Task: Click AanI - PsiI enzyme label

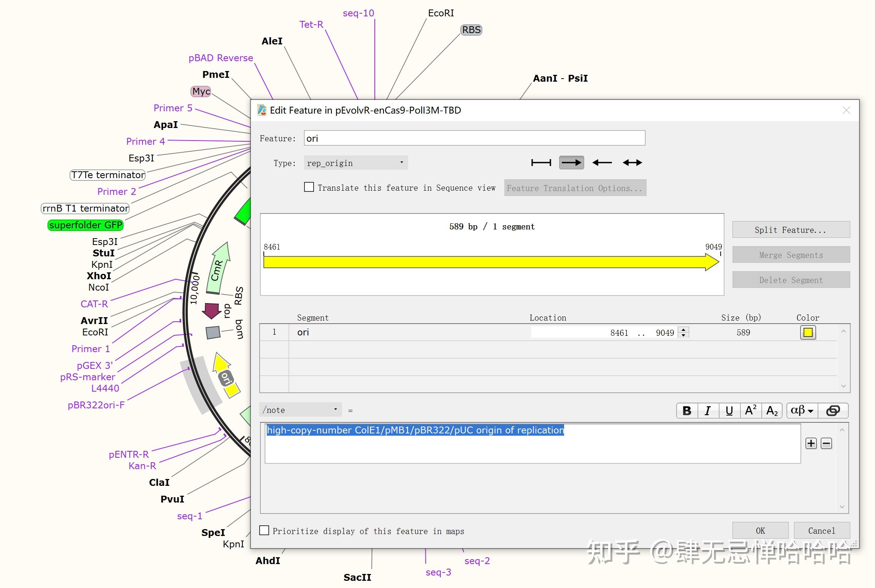Action: click(x=560, y=78)
